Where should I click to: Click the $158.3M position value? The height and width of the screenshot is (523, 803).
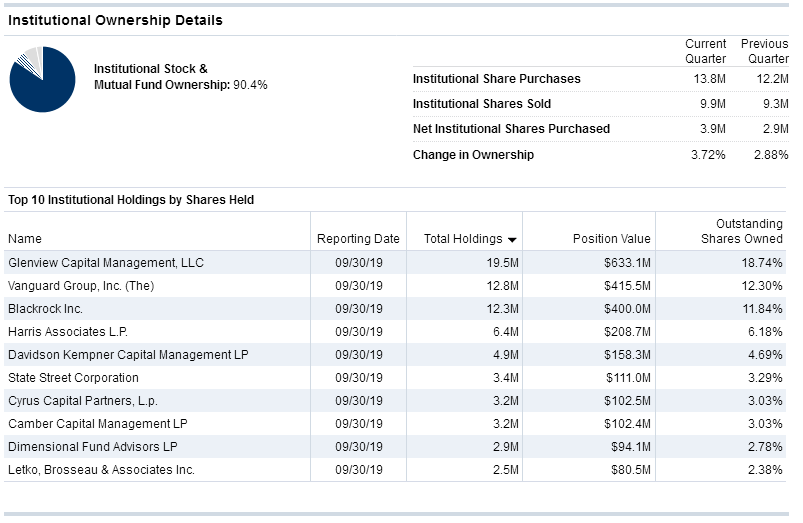pyautogui.click(x=627, y=355)
